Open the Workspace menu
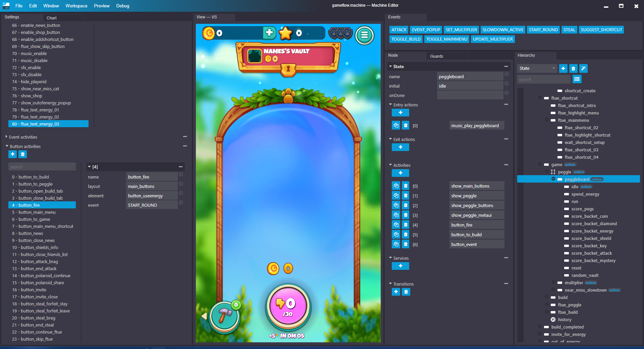 pos(76,6)
